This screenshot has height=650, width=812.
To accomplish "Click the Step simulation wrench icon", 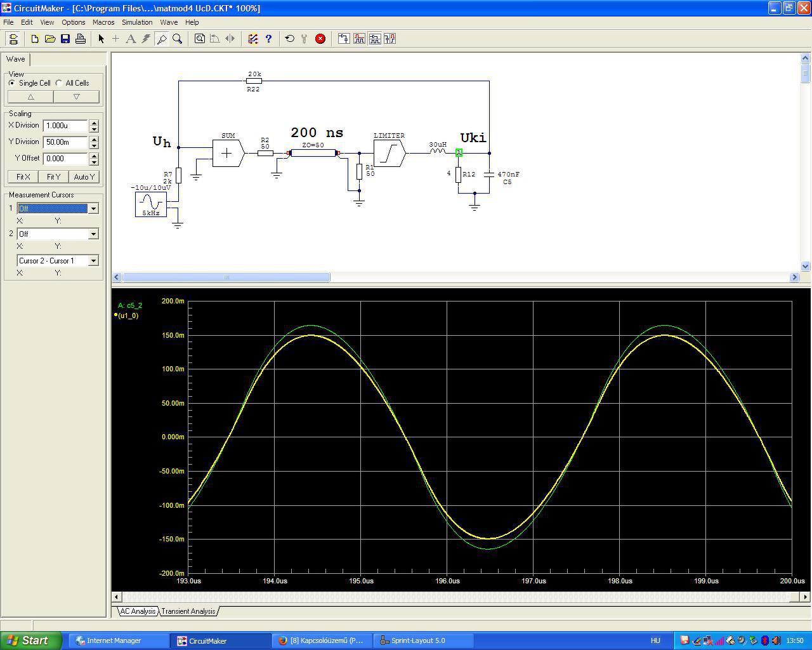I will pos(305,39).
